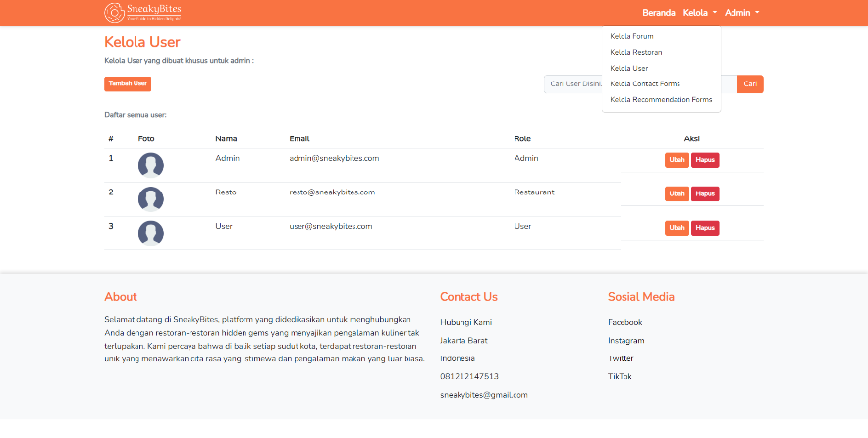Click the Role column header
The height and width of the screenshot is (438, 868).
click(x=522, y=139)
